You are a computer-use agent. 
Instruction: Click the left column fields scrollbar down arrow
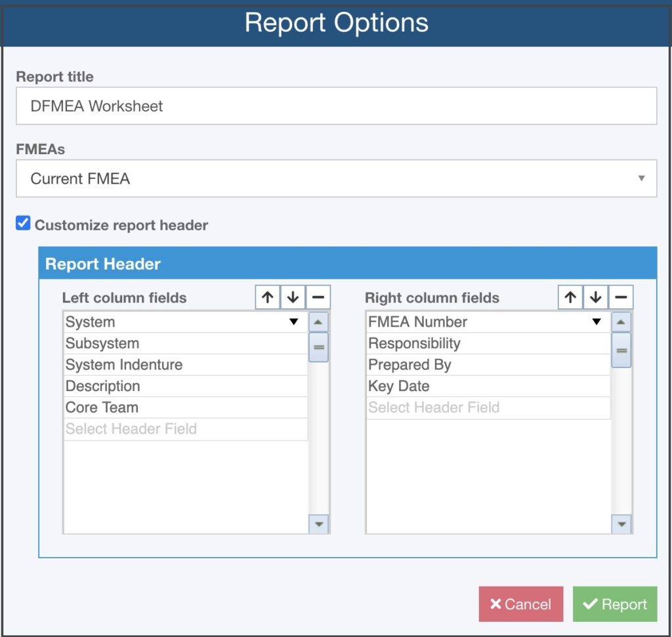[x=318, y=525]
